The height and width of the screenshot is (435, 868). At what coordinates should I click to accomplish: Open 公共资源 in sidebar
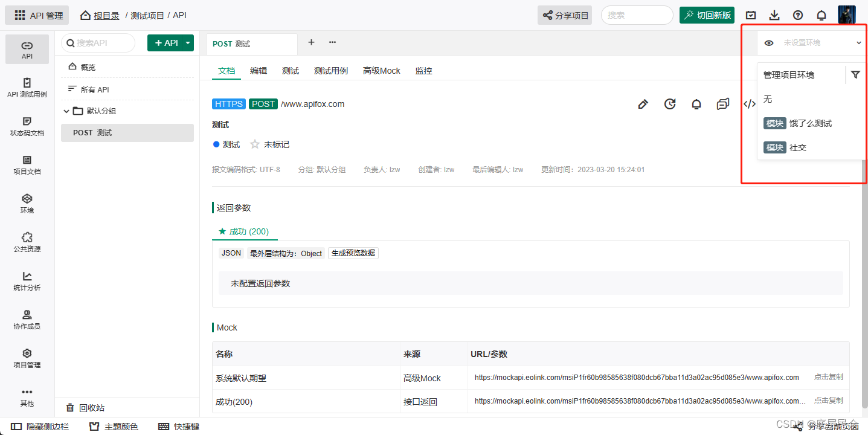27,242
